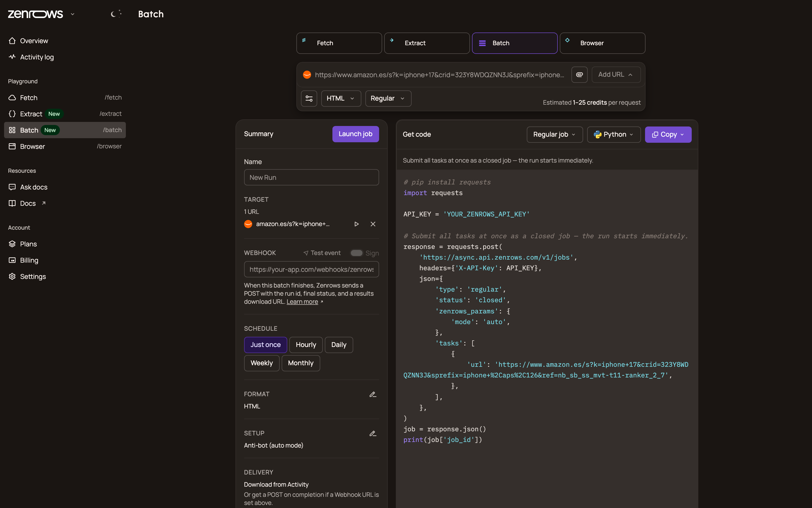Click the attach link icon beside URL

tap(579, 75)
